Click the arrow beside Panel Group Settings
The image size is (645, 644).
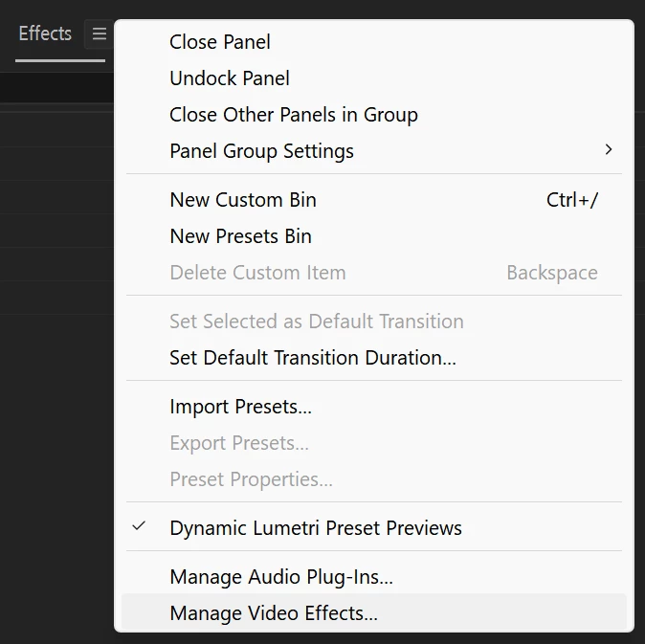(609, 150)
